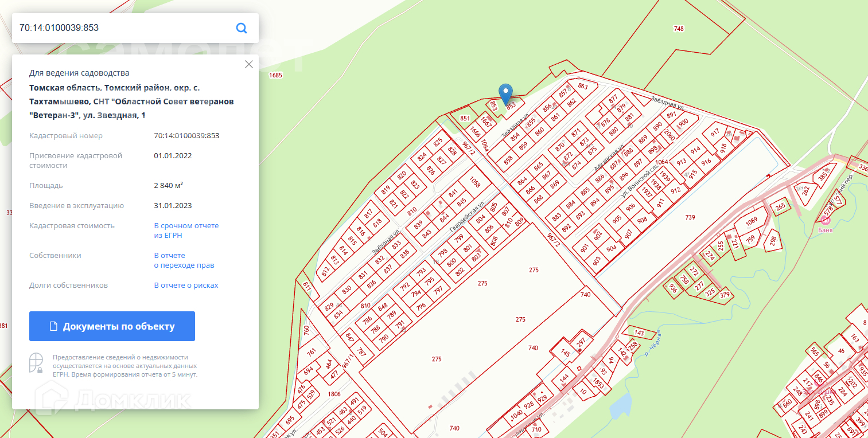
Task: Click parcel 739 on the map
Action: pos(690,217)
